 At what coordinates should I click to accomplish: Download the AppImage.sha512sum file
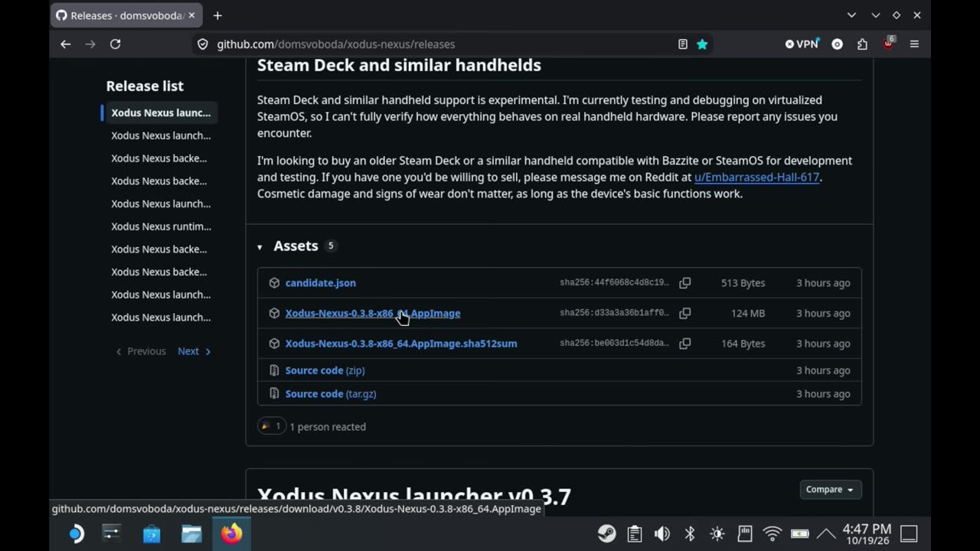point(401,344)
